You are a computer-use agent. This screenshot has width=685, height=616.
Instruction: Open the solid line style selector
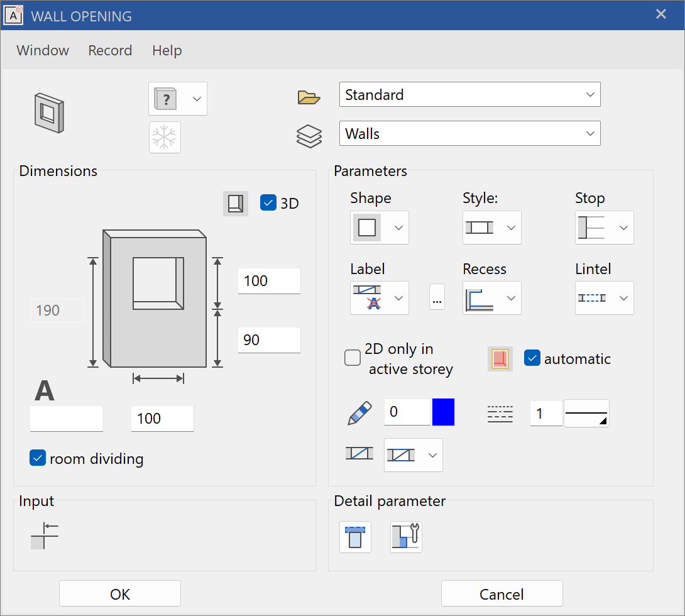[x=586, y=413]
